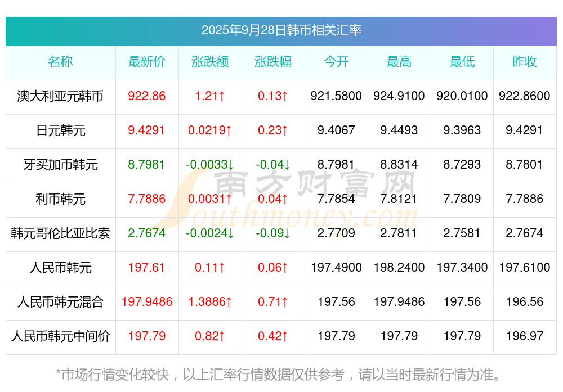Click change percent 0.23↑
This screenshot has height=392, width=563.
click(x=273, y=130)
